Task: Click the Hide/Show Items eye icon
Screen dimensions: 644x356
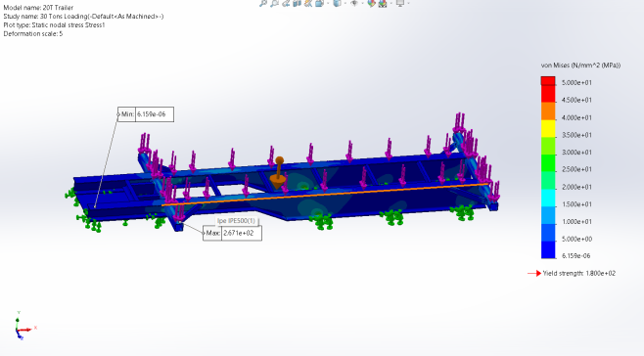Action: pyautogui.click(x=354, y=3)
